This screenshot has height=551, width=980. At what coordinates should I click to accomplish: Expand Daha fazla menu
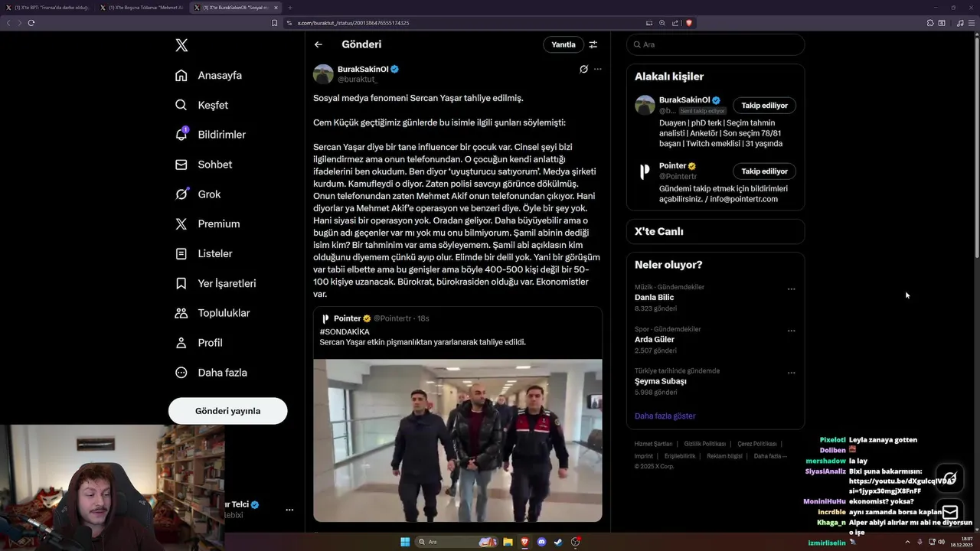coord(211,373)
